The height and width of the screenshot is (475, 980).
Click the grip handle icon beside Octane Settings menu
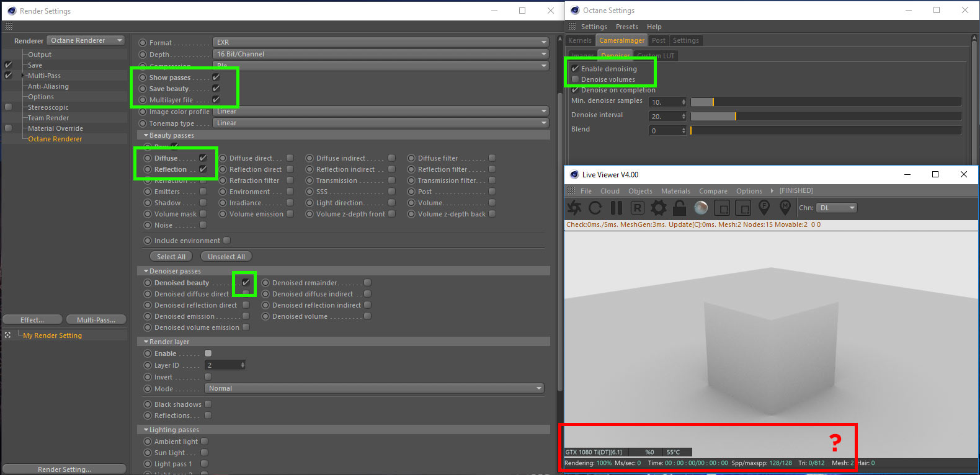click(x=572, y=27)
